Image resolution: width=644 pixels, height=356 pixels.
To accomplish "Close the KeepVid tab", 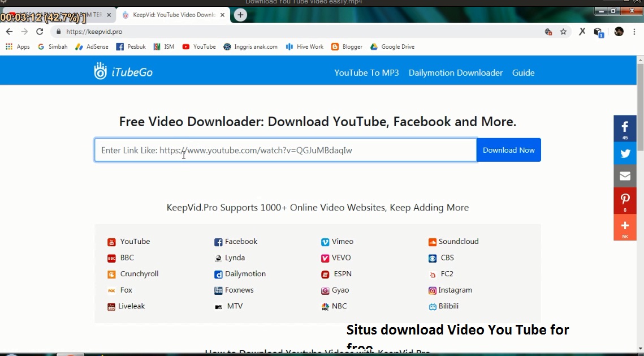I will tap(222, 15).
